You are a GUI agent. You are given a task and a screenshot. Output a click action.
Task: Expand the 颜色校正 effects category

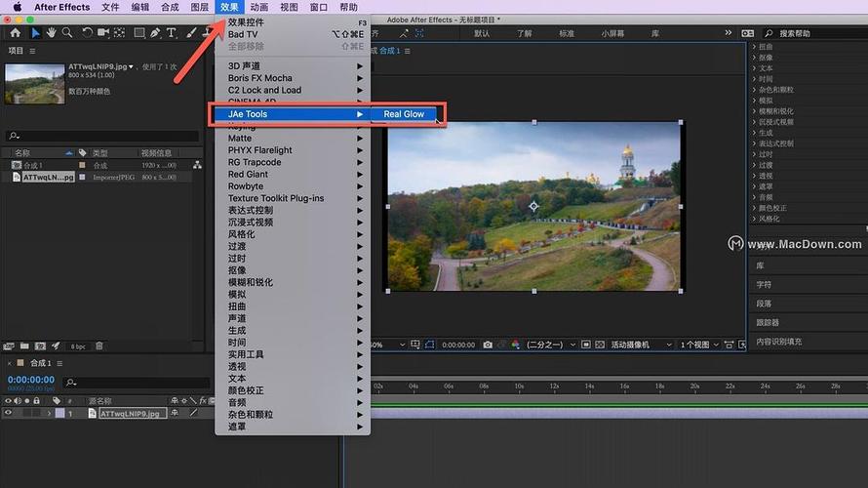[x=754, y=208]
